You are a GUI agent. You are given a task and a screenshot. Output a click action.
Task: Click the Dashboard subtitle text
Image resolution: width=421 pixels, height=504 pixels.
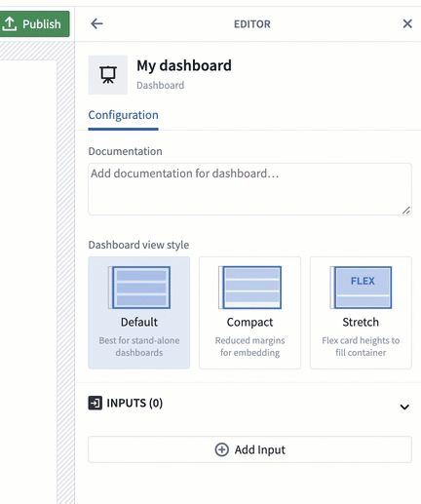(x=161, y=85)
